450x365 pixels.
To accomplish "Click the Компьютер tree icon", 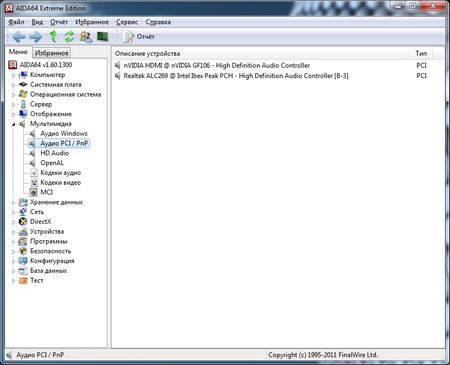I will point(23,75).
